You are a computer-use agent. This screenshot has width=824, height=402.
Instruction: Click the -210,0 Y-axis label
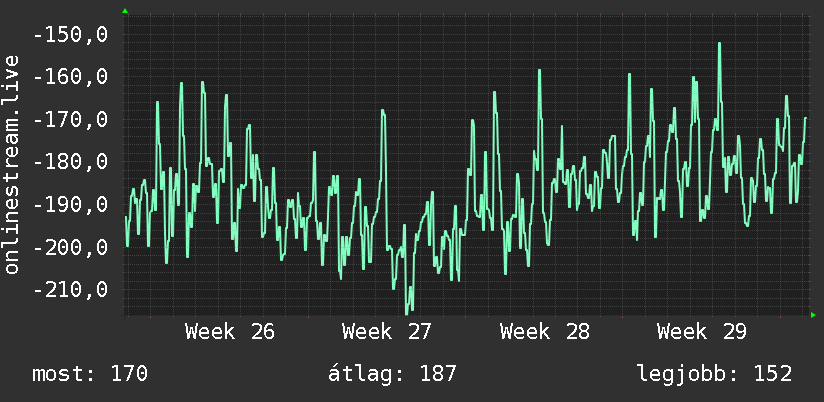(71, 290)
